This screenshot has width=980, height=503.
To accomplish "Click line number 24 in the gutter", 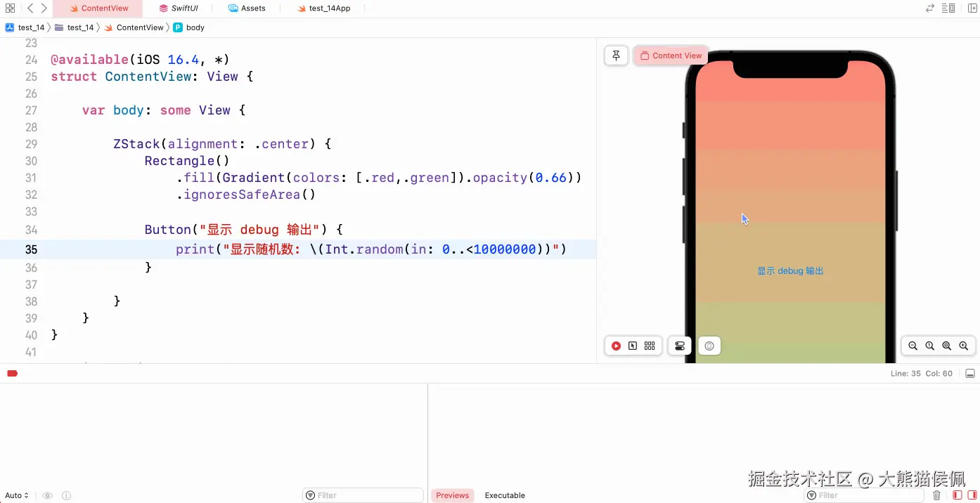I will pos(31,60).
